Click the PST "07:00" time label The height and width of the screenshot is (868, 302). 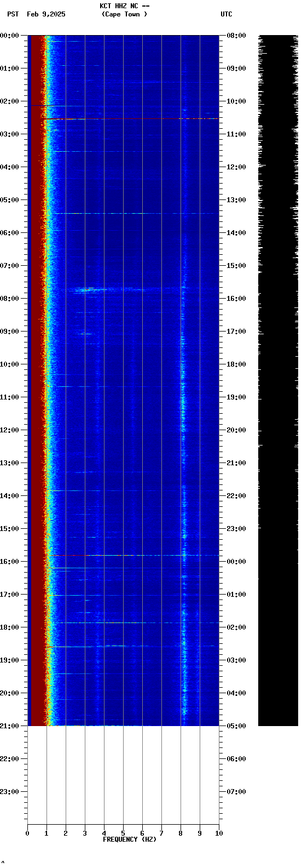(10, 266)
